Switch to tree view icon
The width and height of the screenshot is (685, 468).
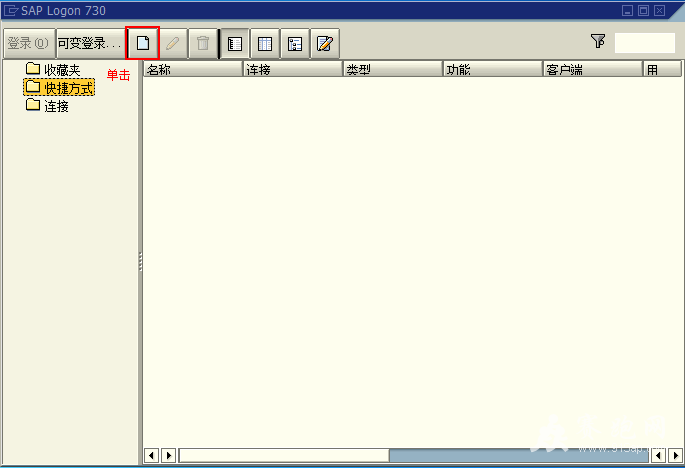pyautogui.click(x=295, y=43)
